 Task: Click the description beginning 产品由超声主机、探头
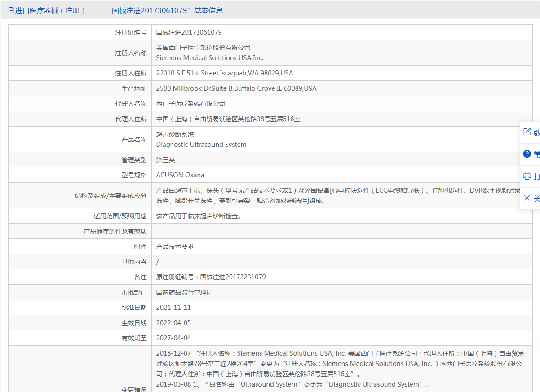tap(338, 196)
